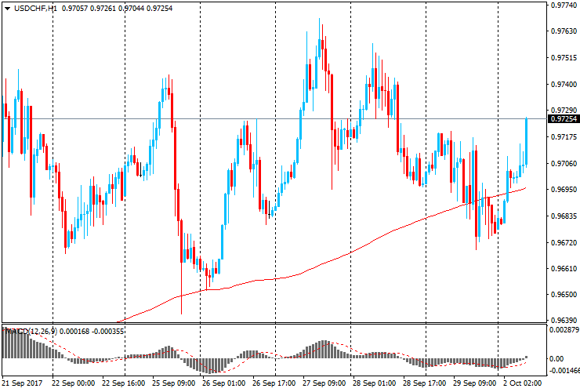Click the 22 Sep 16:00 time label
The image size is (580, 392).
(x=124, y=383)
